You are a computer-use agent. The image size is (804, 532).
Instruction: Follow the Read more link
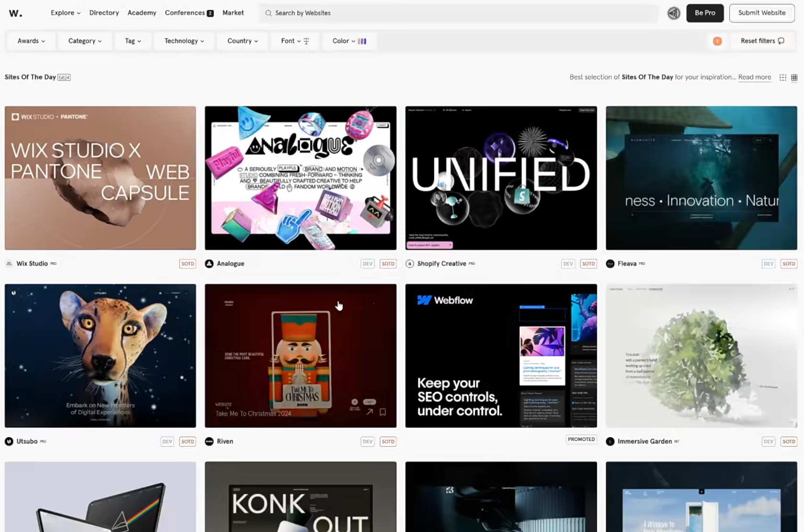click(755, 77)
